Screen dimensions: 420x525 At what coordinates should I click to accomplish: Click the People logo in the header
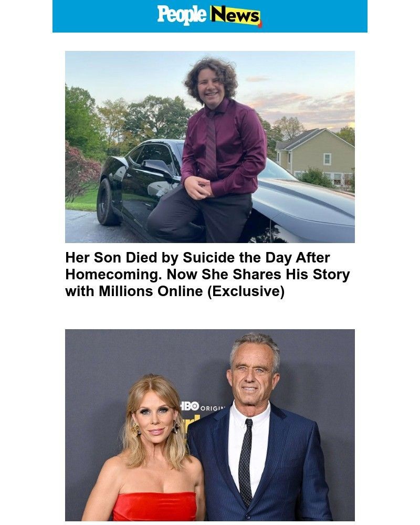click(182, 15)
